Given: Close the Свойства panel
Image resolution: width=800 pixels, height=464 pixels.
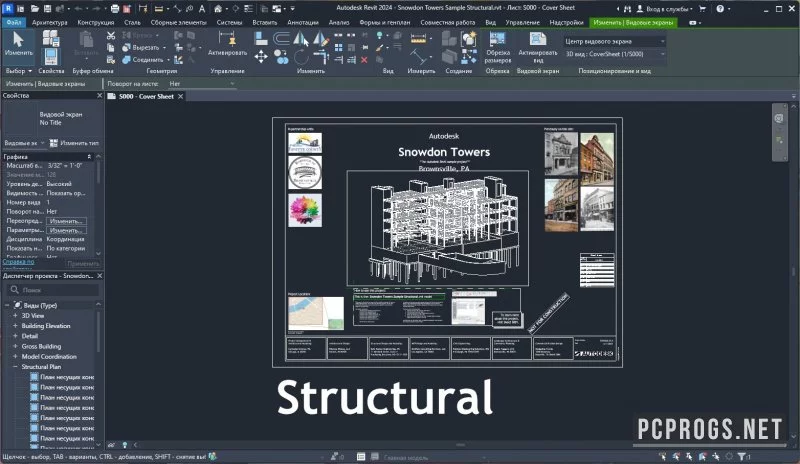Looking at the screenshot, I should [x=99, y=95].
